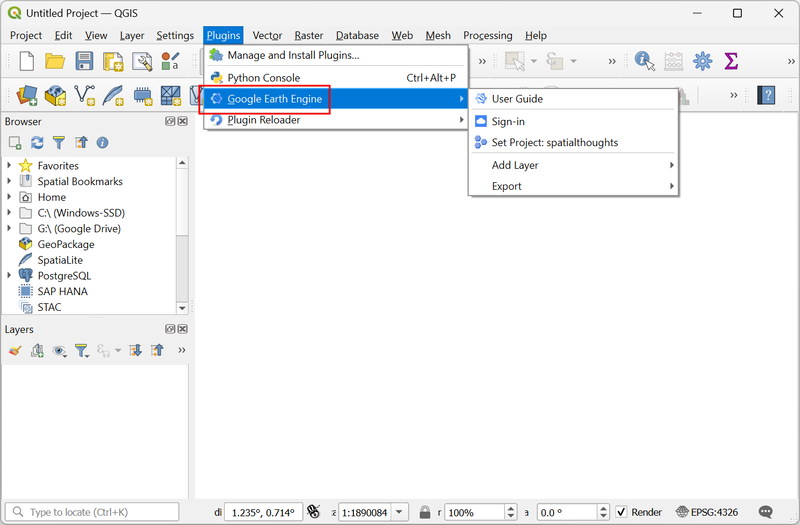
Task: Click the locator search field
Action: 92,512
